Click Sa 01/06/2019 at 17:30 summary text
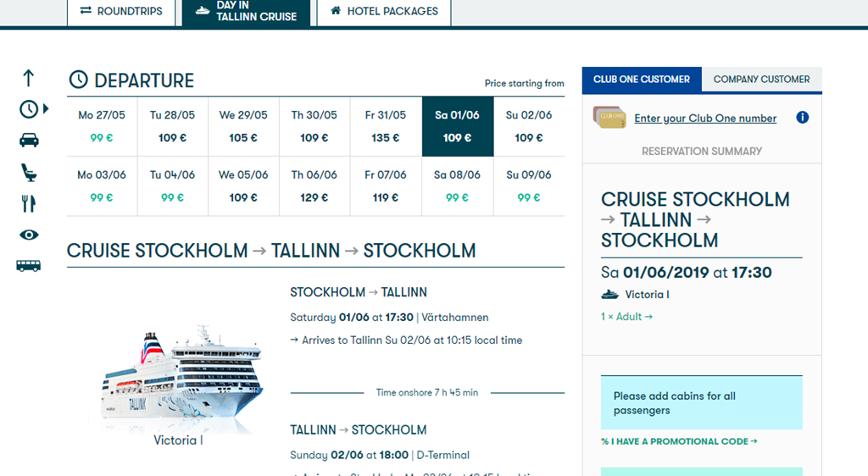The height and width of the screenshot is (476, 868). click(x=686, y=273)
